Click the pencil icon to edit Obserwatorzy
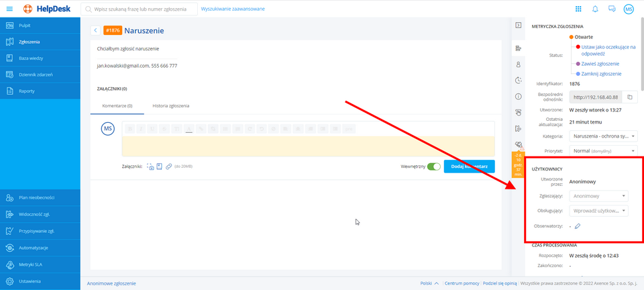Image resolution: width=644 pixels, height=290 pixels. pos(578,226)
